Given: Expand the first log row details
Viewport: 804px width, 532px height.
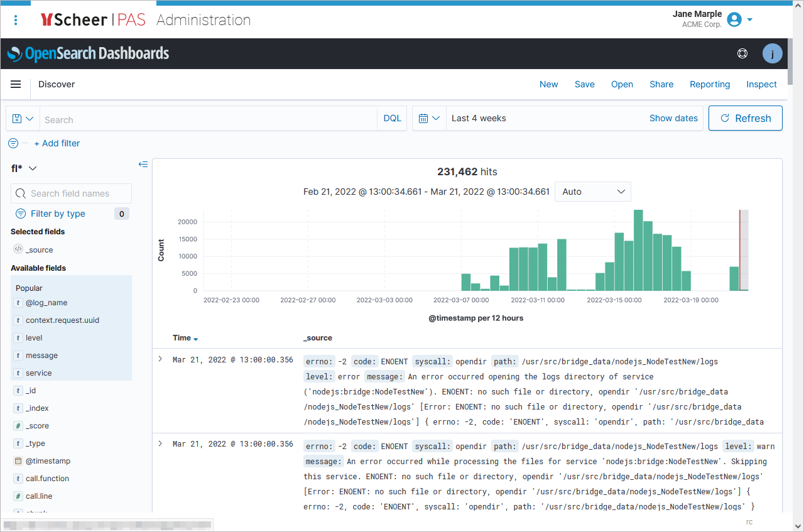Looking at the screenshot, I should [160, 359].
